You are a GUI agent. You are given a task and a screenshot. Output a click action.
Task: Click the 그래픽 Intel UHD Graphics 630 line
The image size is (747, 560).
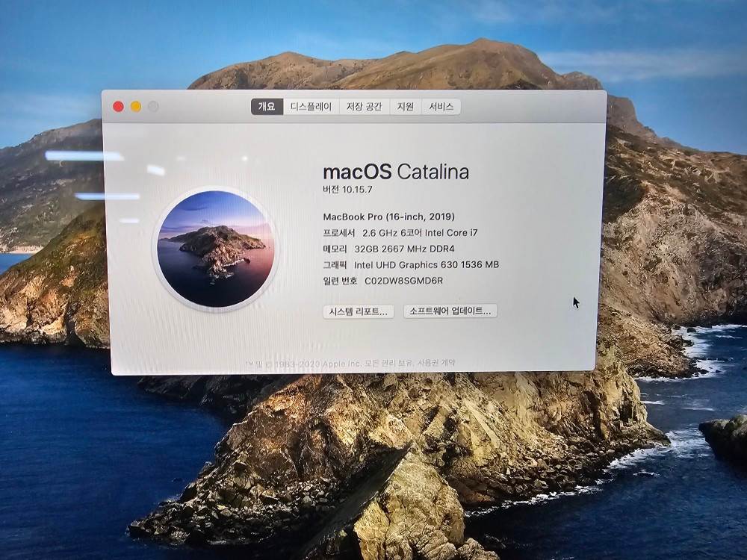tap(411, 264)
